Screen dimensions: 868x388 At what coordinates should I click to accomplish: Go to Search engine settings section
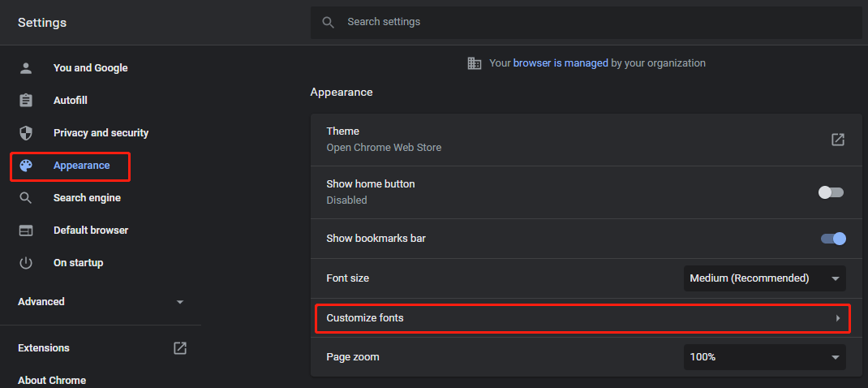pyautogui.click(x=87, y=198)
